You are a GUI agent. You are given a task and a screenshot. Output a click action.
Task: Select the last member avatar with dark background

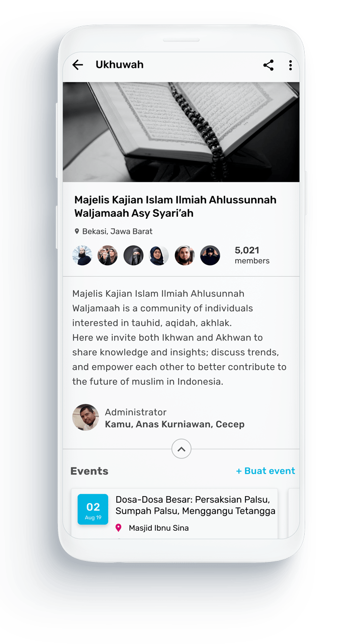(x=210, y=255)
